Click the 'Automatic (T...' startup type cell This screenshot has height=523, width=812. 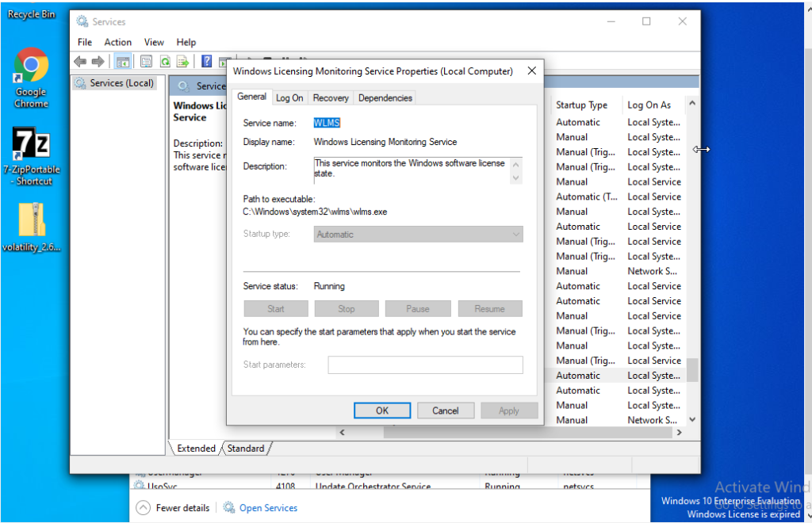point(587,197)
